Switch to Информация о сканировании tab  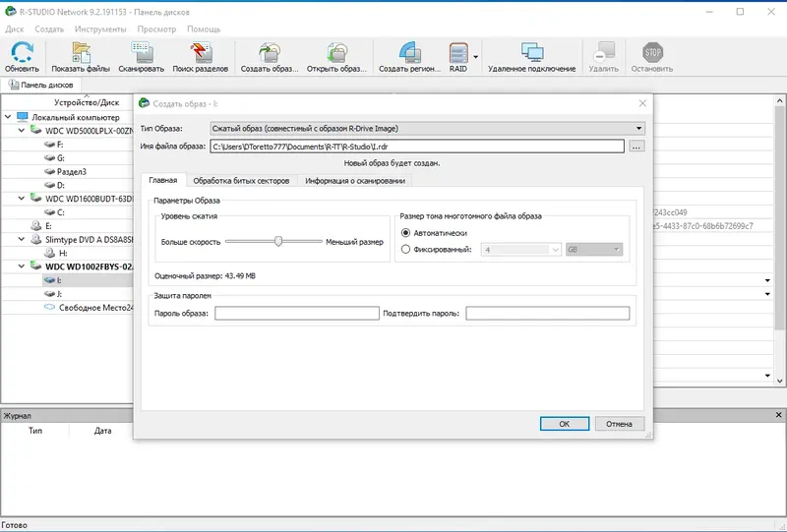pyautogui.click(x=355, y=181)
